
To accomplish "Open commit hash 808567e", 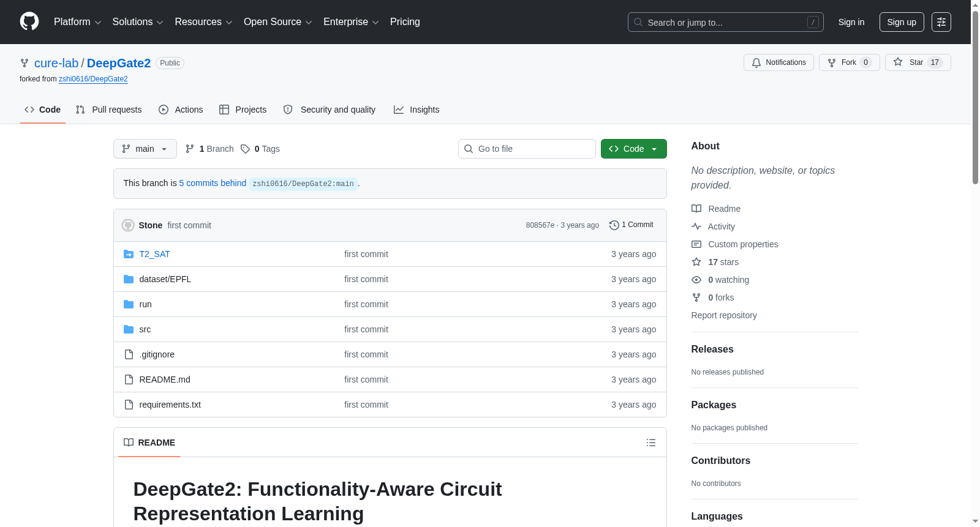I will (540, 225).
